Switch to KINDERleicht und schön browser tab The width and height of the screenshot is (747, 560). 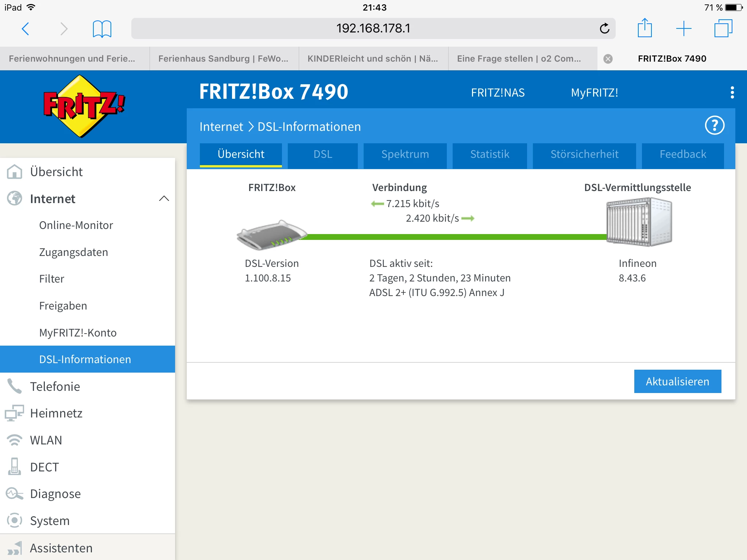[x=373, y=59]
